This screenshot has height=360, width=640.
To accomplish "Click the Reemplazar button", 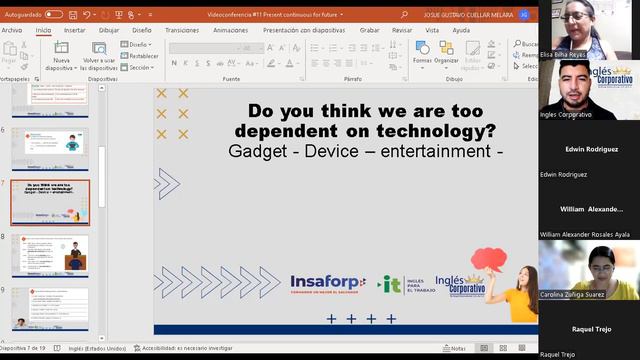I will (x=526, y=55).
